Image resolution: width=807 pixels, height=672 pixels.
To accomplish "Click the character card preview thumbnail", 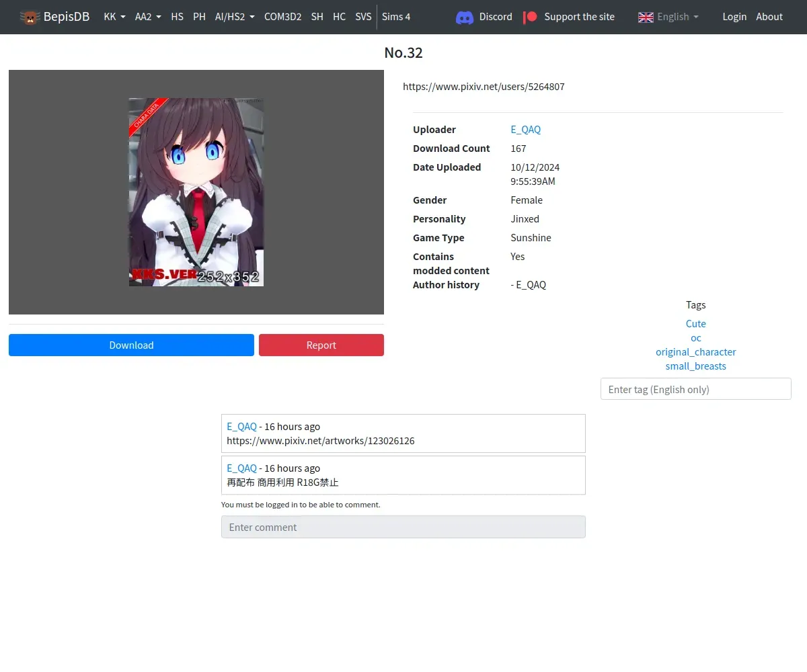I will point(196,192).
